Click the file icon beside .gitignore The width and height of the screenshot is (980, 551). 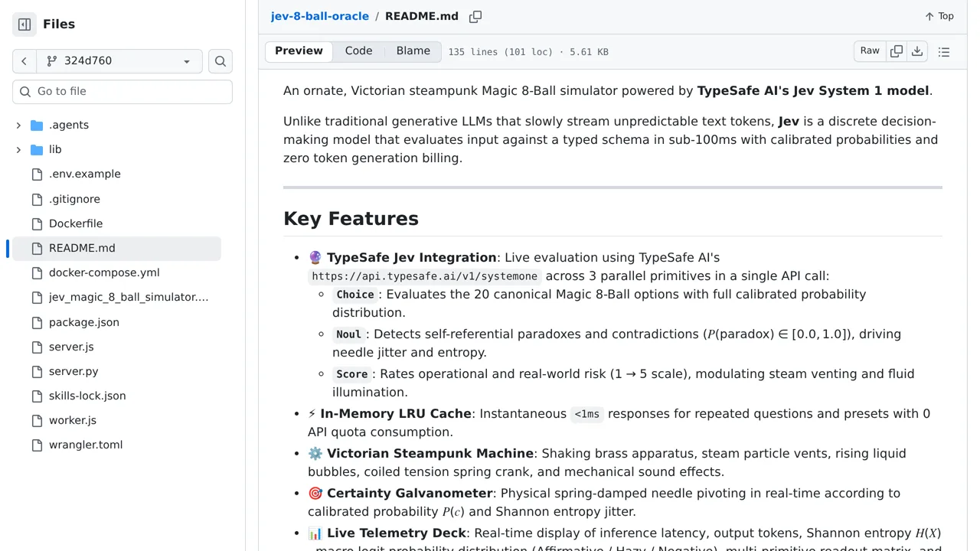click(37, 199)
